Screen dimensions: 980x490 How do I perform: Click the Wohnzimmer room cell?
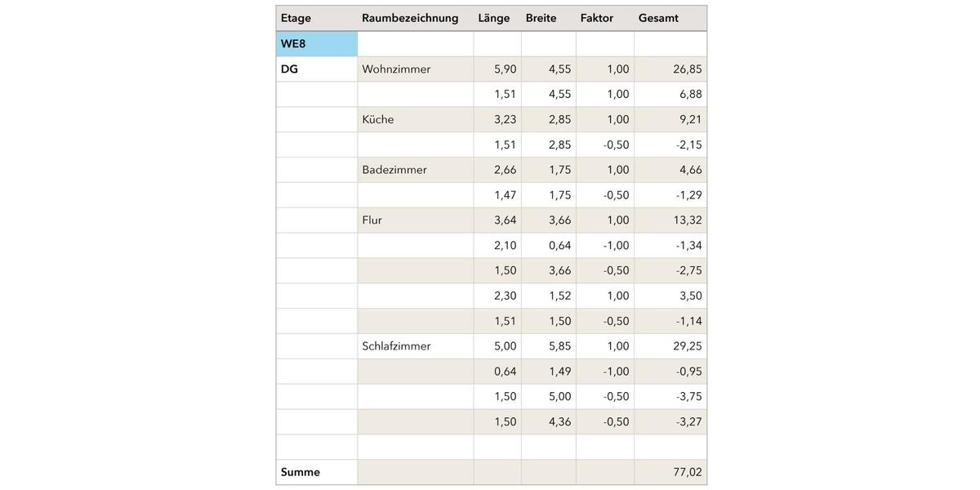pyautogui.click(x=415, y=69)
